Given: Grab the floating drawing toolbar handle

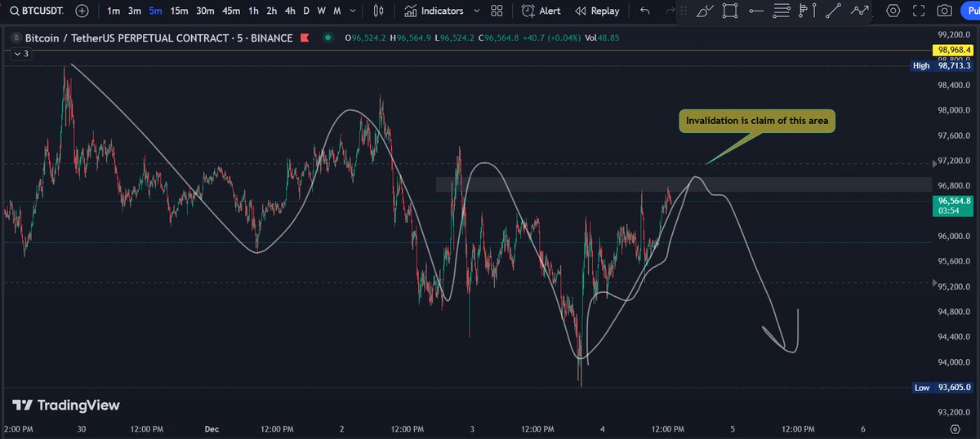Looking at the screenshot, I should (x=684, y=11).
